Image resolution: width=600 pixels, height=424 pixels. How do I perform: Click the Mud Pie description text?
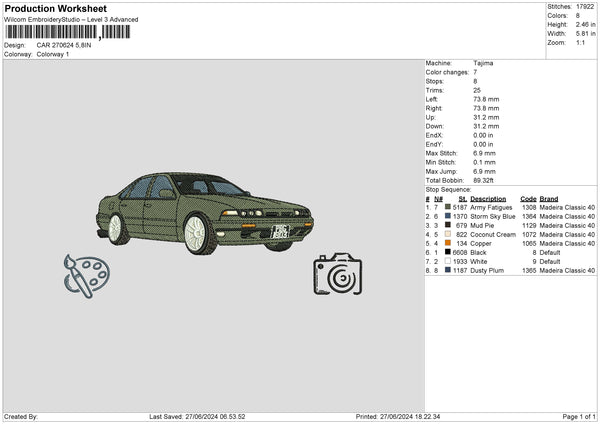(x=482, y=225)
